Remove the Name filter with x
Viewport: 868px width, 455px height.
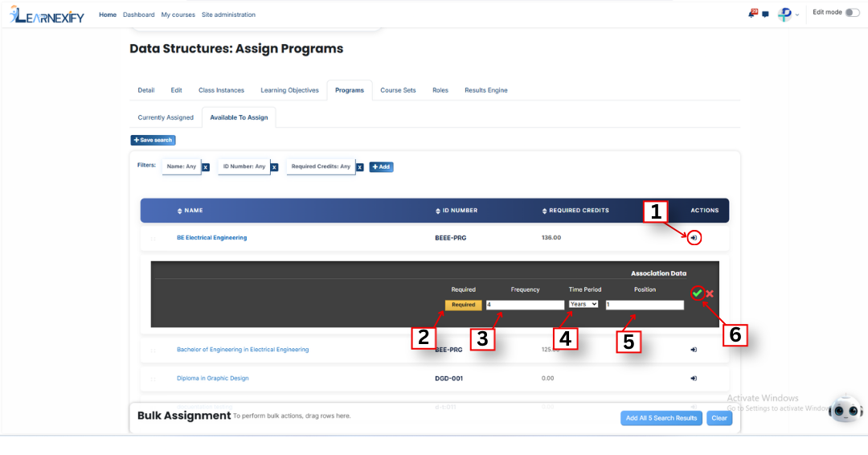coord(206,167)
